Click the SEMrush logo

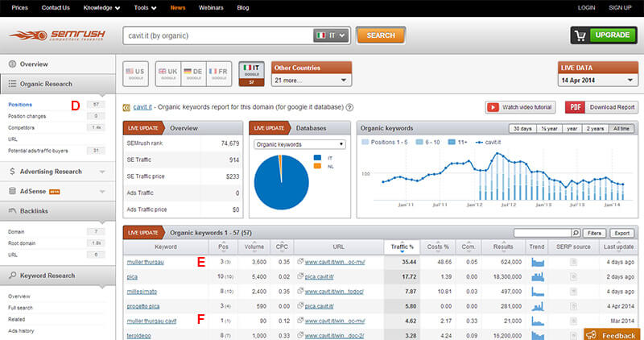(57, 35)
